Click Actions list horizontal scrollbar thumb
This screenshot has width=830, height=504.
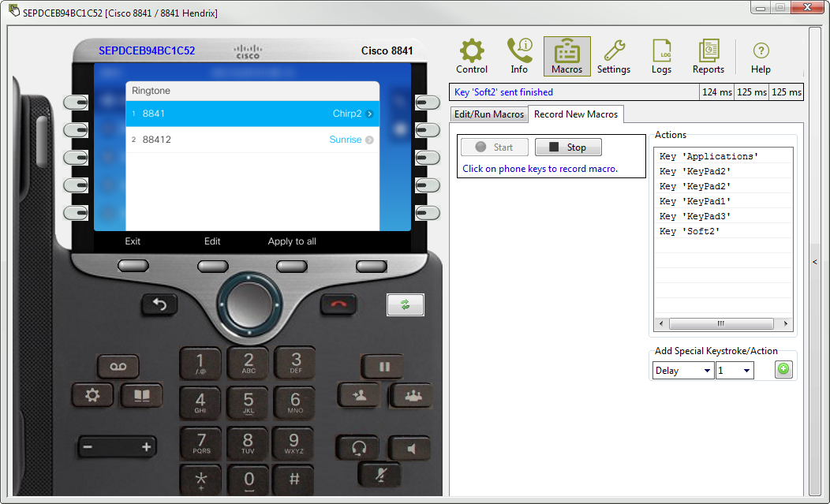click(721, 323)
